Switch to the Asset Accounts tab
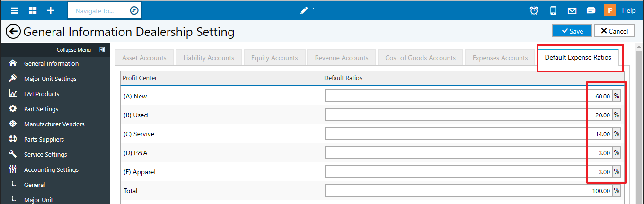The width and height of the screenshot is (644, 204). (144, 58)
